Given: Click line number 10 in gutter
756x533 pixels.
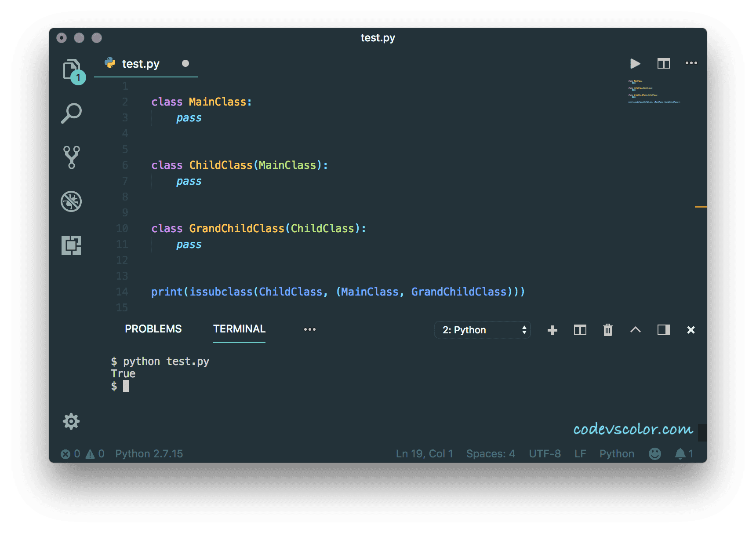Looking at the screenshot, I should click(122, 229).
